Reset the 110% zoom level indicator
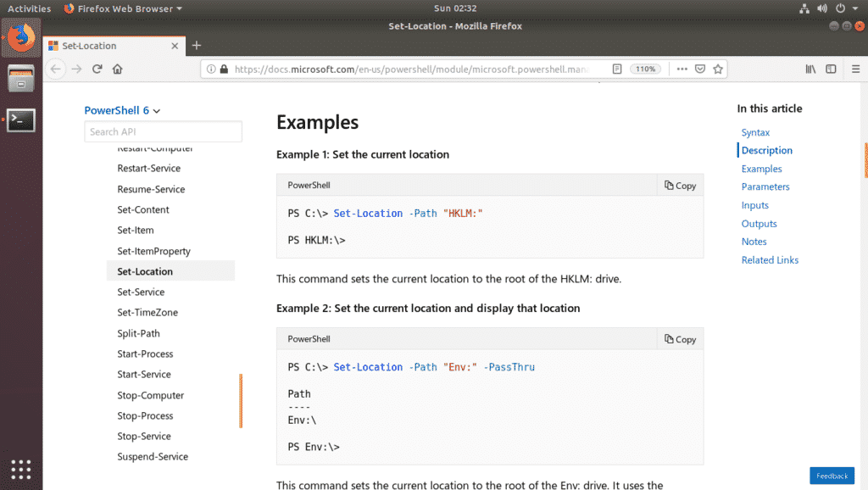The width and height of the screenshot is (868, 490). tap(645, 69)
